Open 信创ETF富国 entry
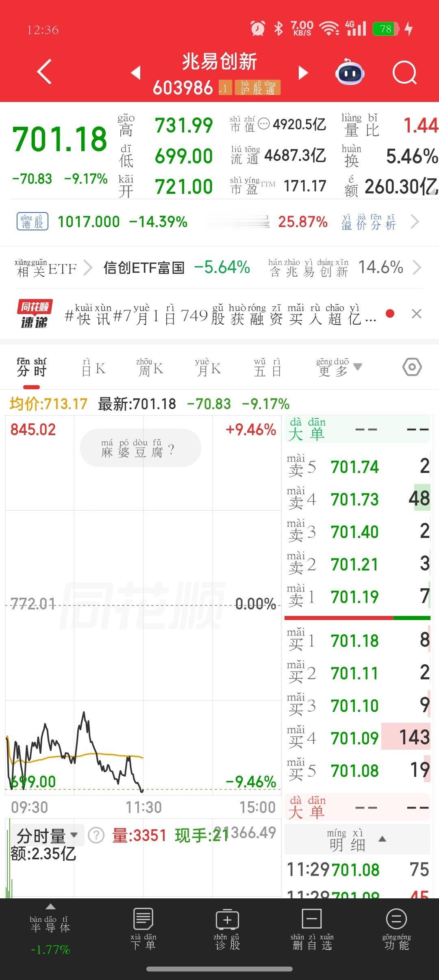The height and width of the screenshot is (980, 439). click(x=144, y=268)
